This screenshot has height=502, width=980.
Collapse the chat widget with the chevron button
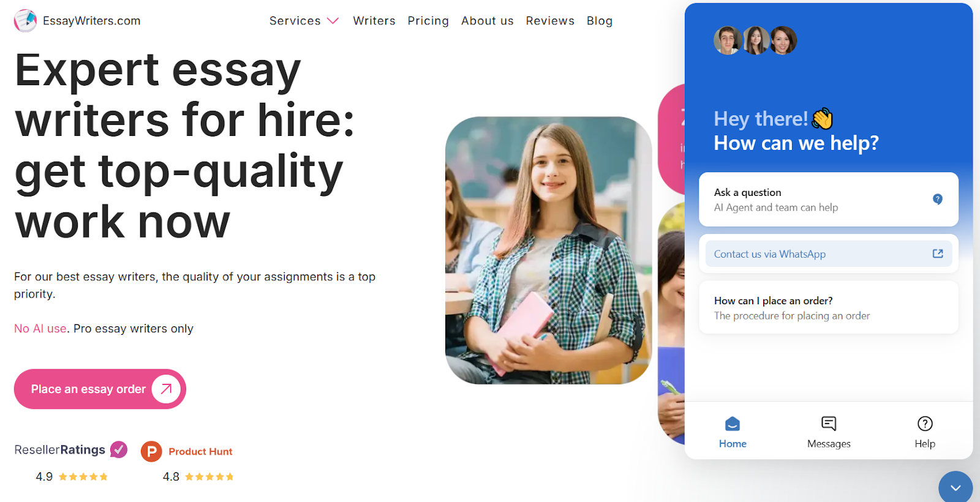956,487
